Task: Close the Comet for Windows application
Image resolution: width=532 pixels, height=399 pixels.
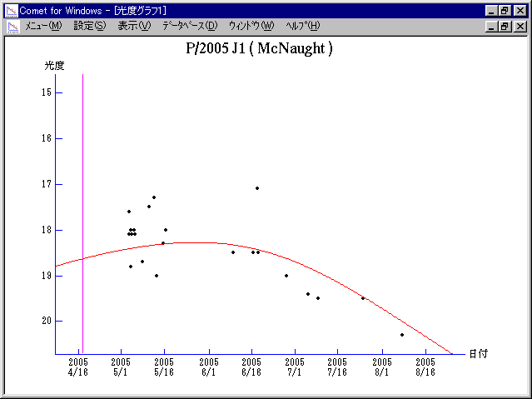Action: (x=520, y=10)
